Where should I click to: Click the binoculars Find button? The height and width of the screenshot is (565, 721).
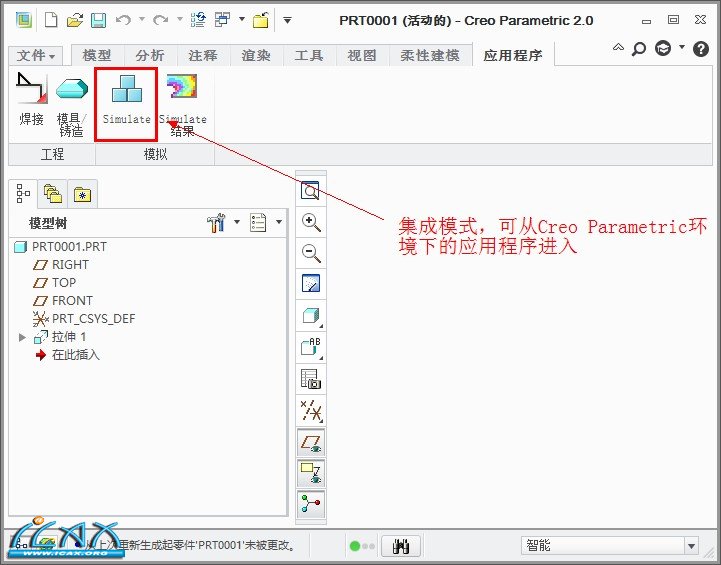401,546
